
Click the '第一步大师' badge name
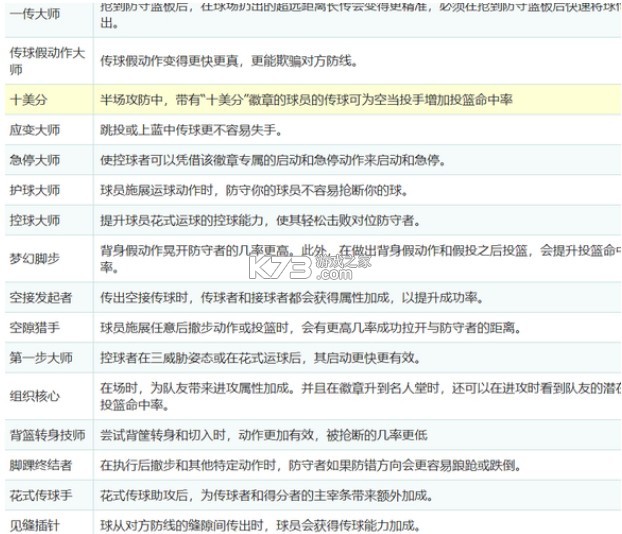click(41, 357)
